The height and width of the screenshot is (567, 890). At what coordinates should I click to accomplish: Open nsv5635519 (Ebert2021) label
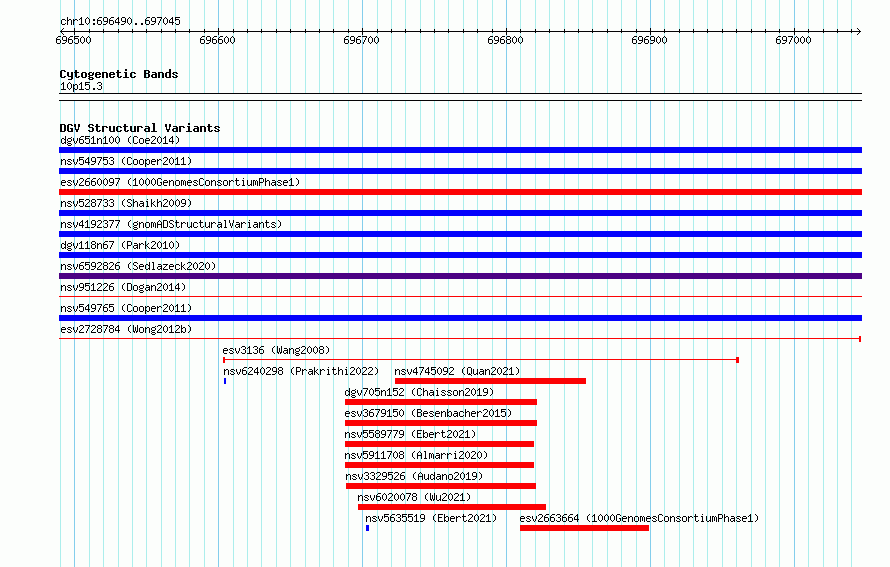[x=431, y=518]
